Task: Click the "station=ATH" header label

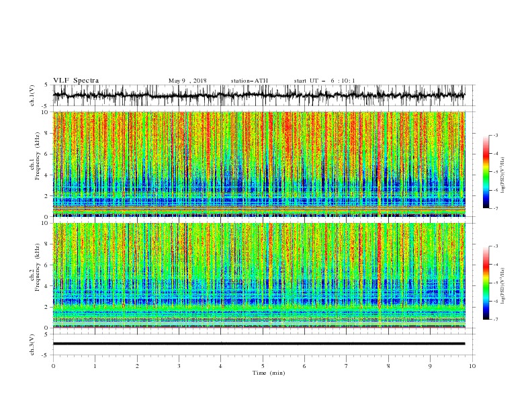Action: click(249, 81)
